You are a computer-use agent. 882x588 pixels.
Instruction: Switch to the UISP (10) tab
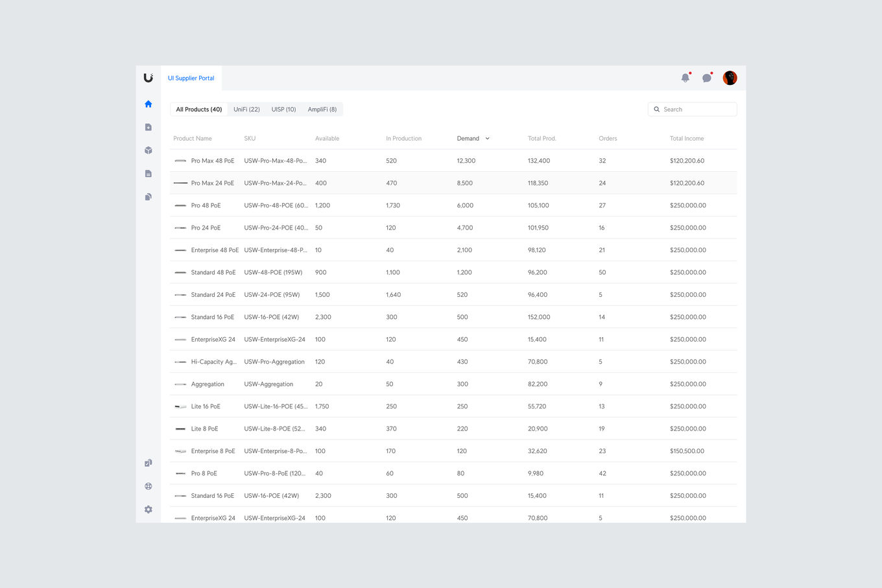point(283,110)
